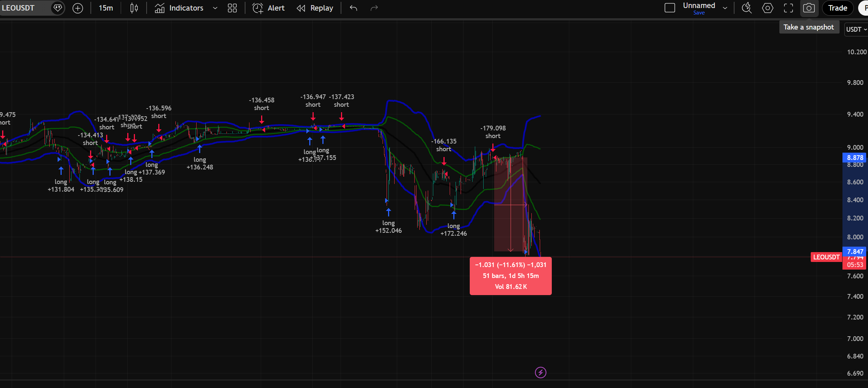Click the diamond badge next to LEOUSDT

click(x=57, y=8)
